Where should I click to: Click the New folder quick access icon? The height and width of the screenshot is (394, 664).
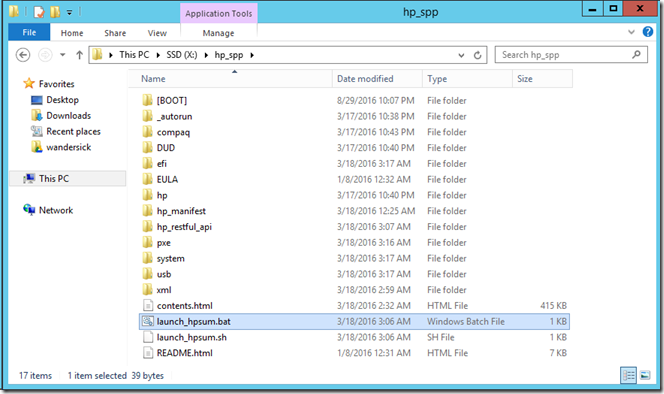[x=55, y=12]
